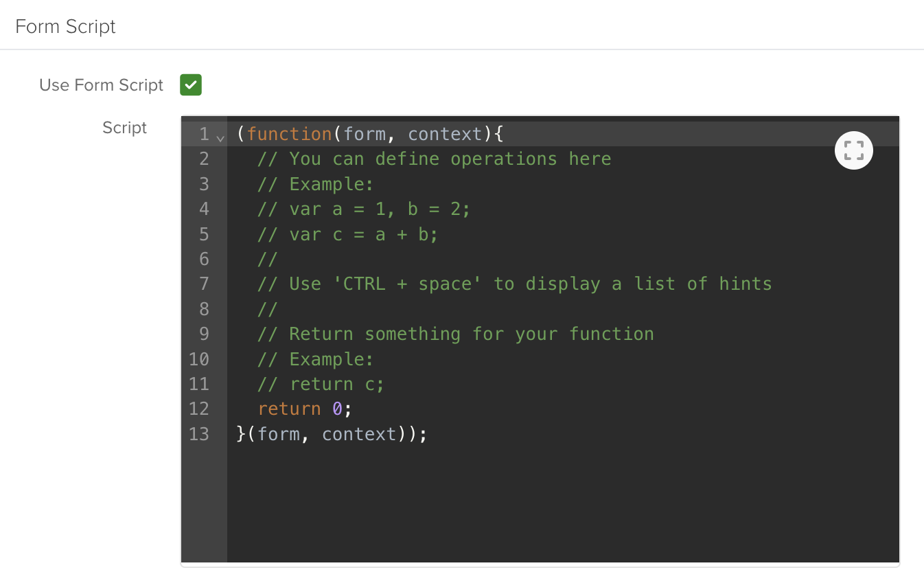Click the 'Script' field label

coord(124,128)
